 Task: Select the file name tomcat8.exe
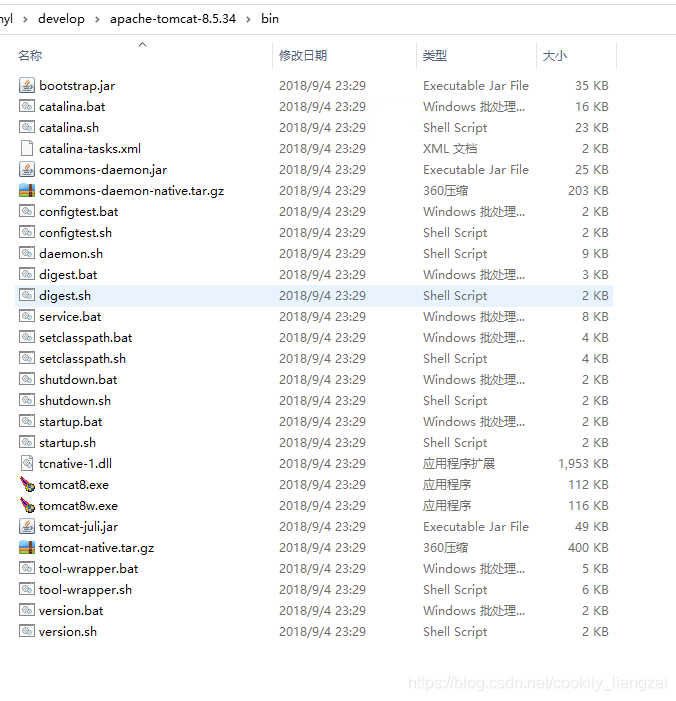click(x=74, y=485)
